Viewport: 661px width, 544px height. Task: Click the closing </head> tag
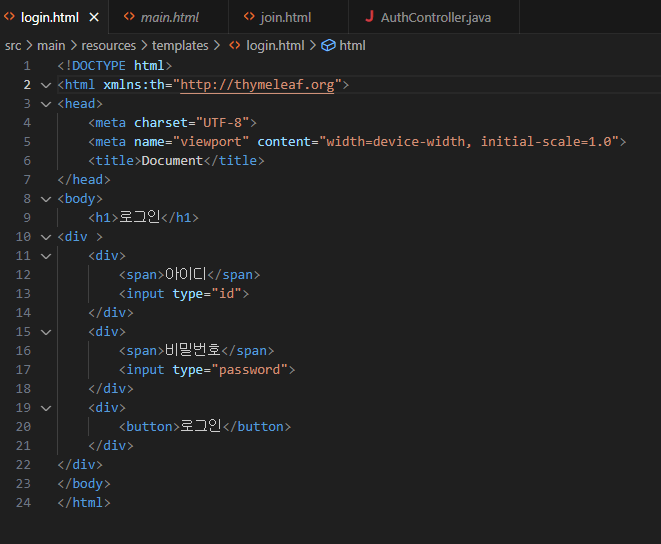point(84,180)
